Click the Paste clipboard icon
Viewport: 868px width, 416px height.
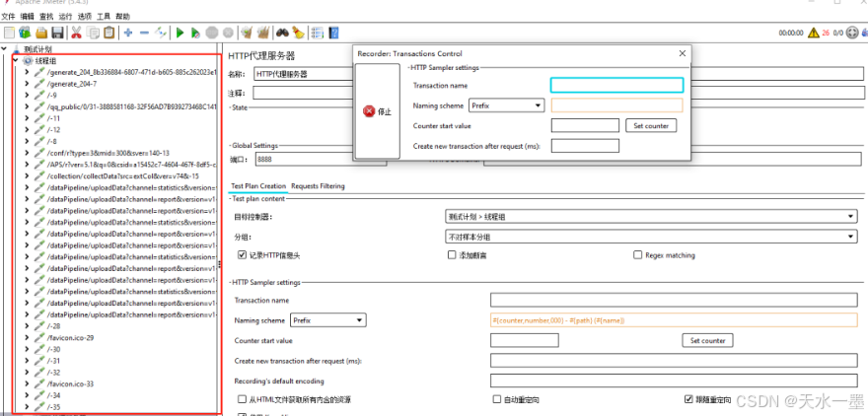[x=109, y=33]
